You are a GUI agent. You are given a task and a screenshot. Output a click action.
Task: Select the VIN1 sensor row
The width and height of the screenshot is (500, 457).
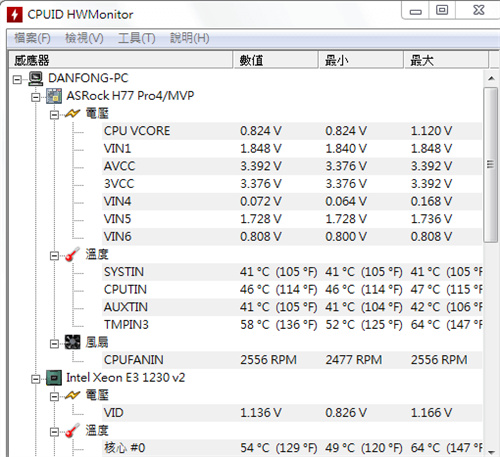click(x=292, y=149)
